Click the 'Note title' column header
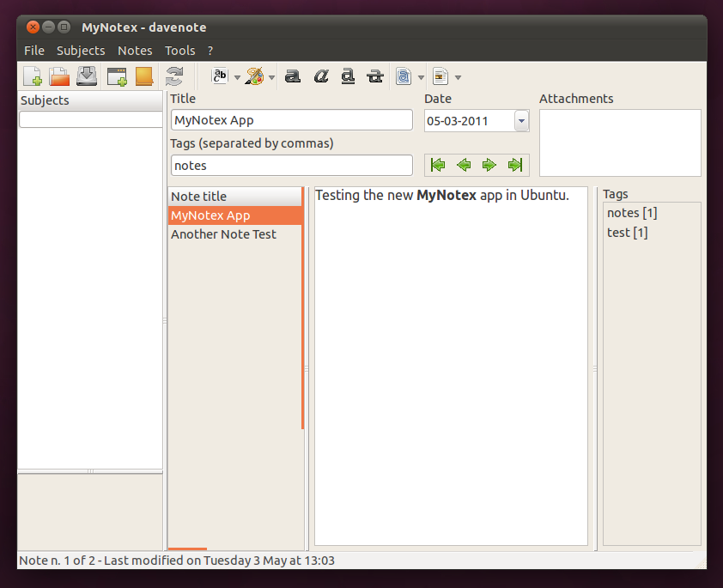The image size is (723, 588). pos(234,197)
